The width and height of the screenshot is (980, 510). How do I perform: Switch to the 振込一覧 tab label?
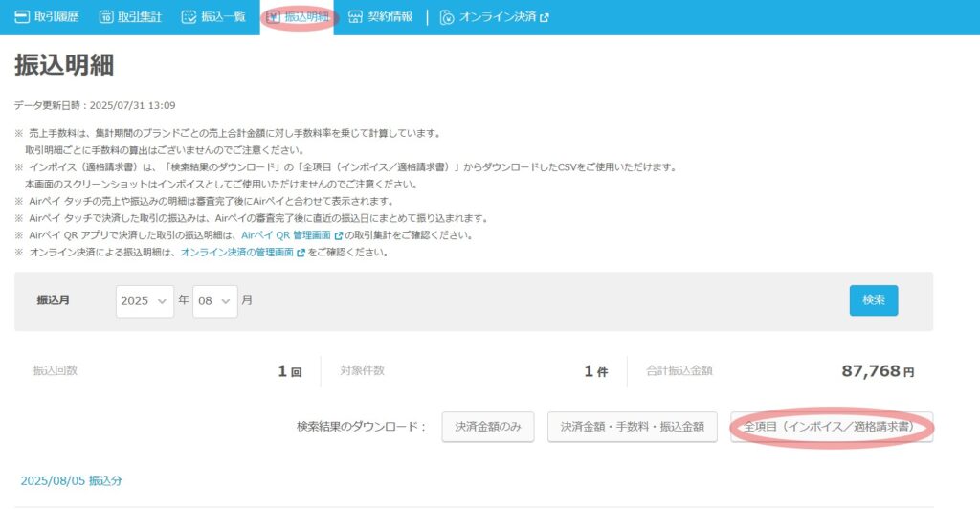coord(221,17)
